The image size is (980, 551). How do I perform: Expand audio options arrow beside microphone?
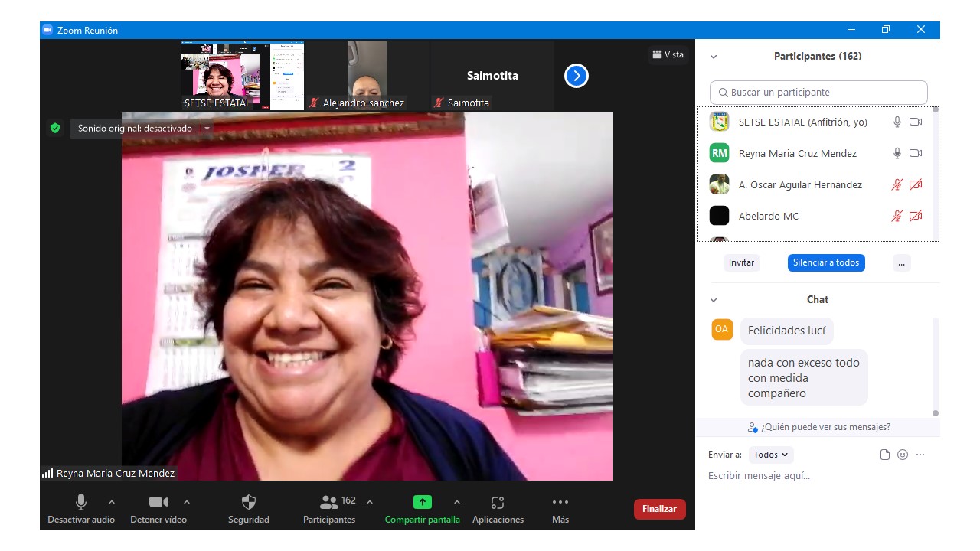tap(112, 502)
